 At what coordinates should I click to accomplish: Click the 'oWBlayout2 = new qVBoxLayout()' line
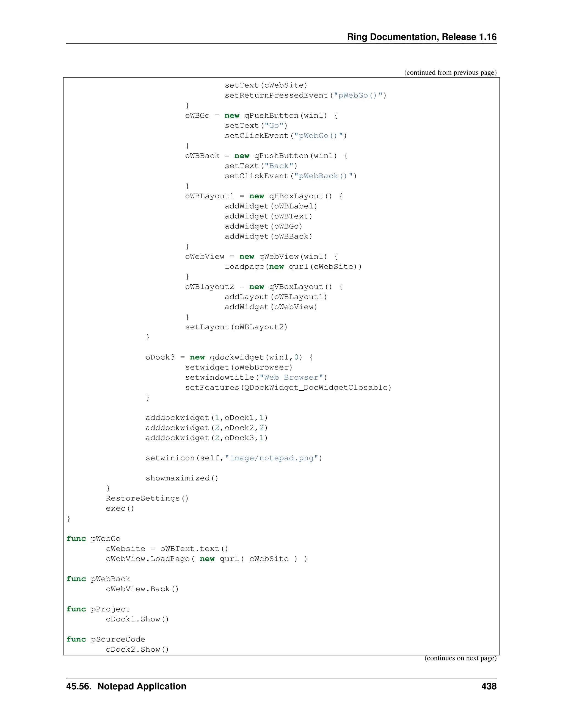pyautogui.click(x=264, y=287)
